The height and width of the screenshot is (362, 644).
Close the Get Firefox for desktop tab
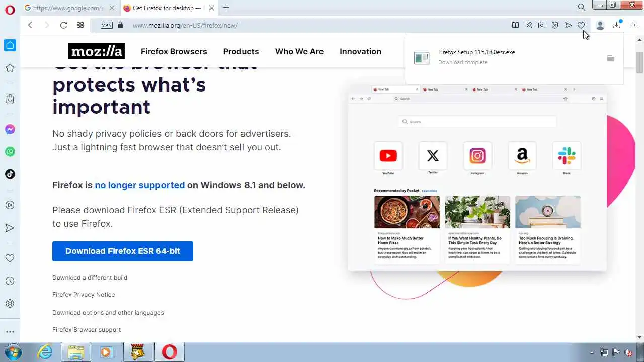[x=212, y=8]
